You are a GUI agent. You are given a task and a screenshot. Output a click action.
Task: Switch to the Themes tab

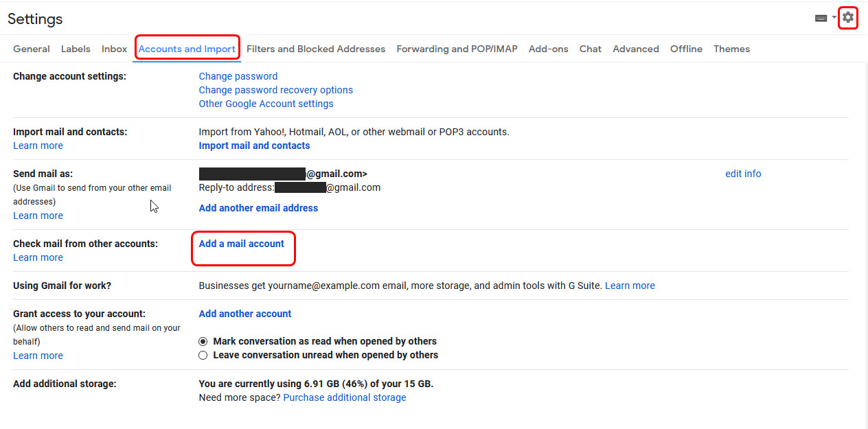pyautogui.click(x=731, y=49)
